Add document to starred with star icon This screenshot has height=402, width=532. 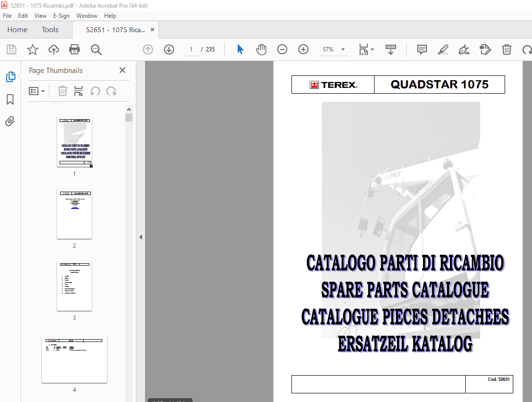point(33,49)
